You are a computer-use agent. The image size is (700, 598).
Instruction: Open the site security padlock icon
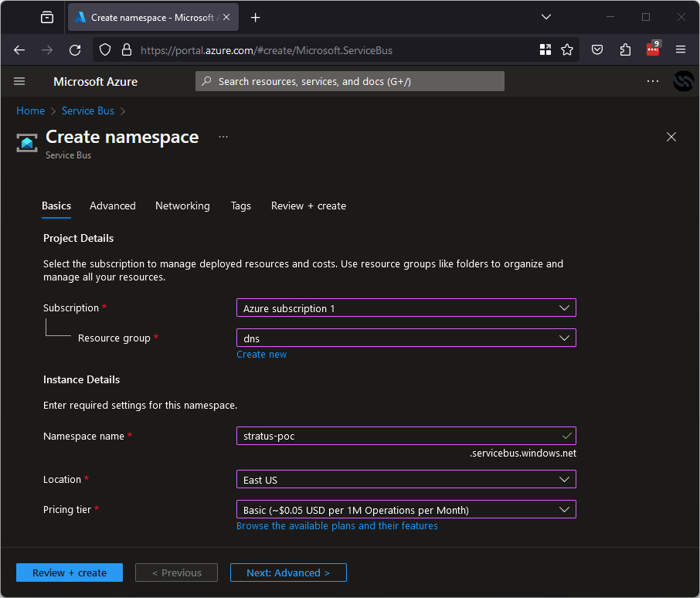point(127,50)
